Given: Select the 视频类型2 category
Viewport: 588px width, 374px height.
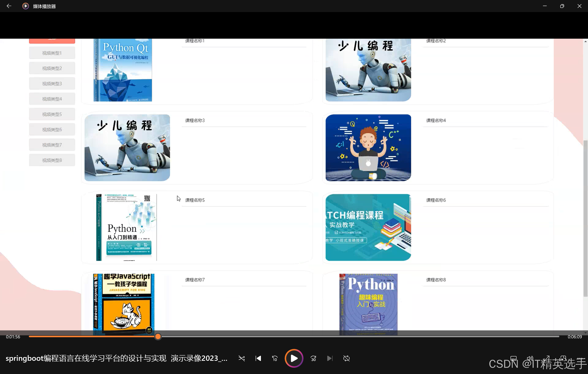Looking at the screenshot, I should pyautogui.click(x=52, y=68).
